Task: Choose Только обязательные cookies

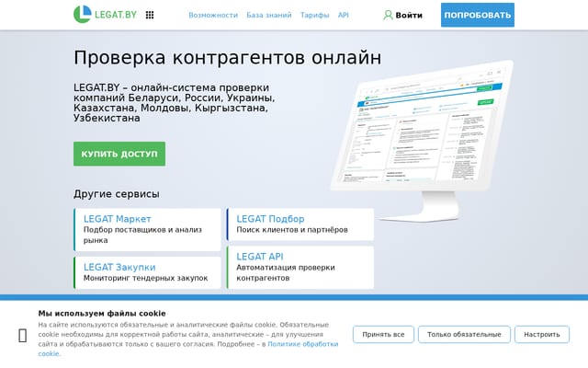Action: pos(464,334)
